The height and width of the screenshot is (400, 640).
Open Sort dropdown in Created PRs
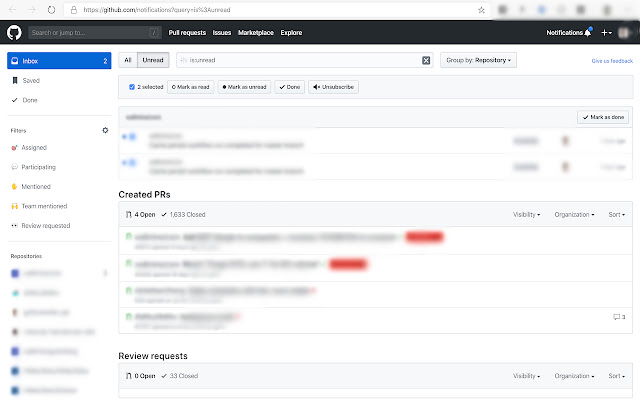pos(616,214)
